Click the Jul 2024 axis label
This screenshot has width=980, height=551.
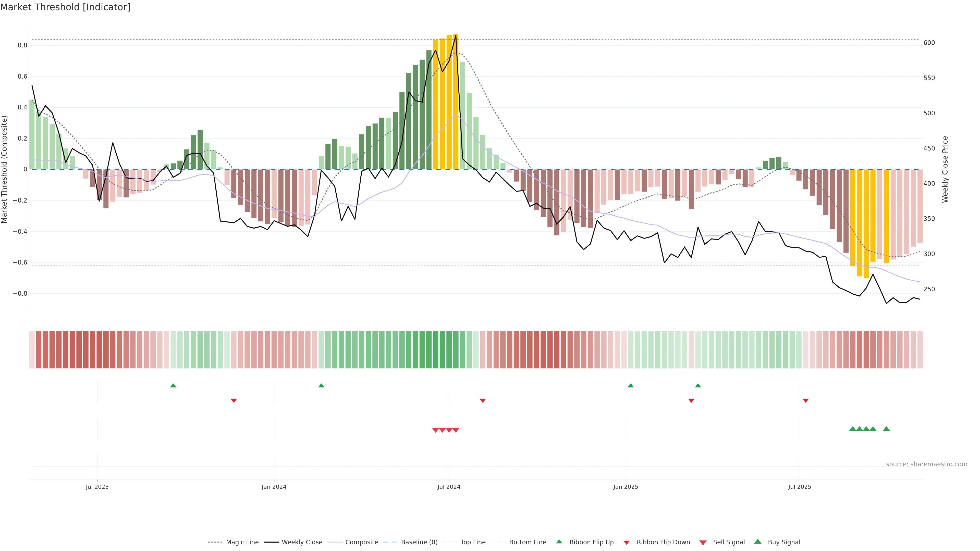[449, 487]
